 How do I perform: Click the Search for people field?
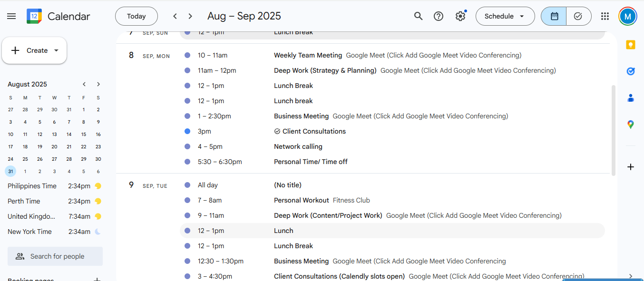pos(57,256)
